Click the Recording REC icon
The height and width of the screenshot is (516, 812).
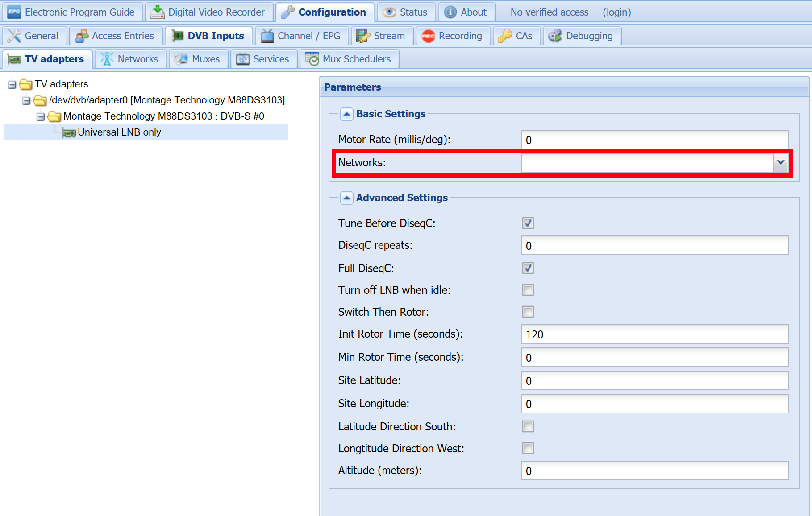428,36
